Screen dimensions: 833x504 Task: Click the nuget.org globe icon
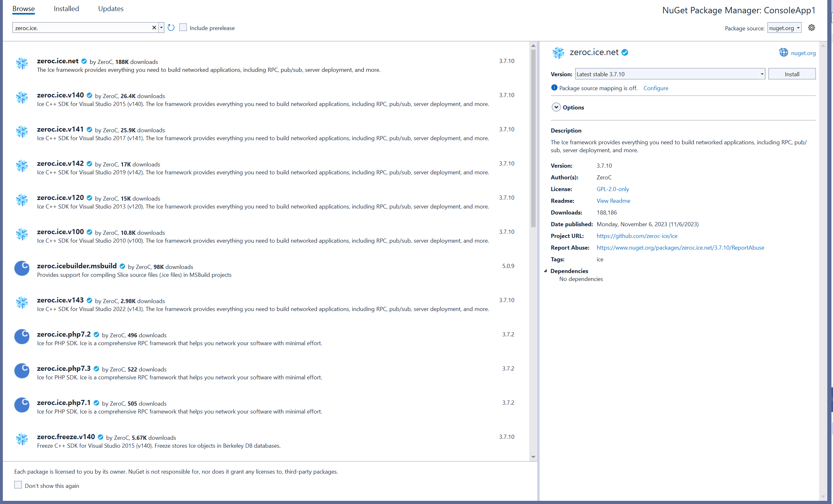(x=783, y=53)
